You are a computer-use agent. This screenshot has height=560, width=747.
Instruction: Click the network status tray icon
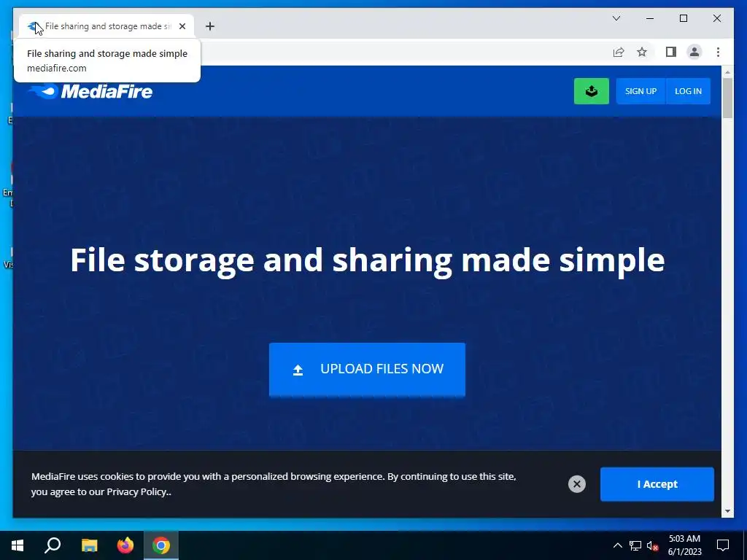click(x=635, y=545)
